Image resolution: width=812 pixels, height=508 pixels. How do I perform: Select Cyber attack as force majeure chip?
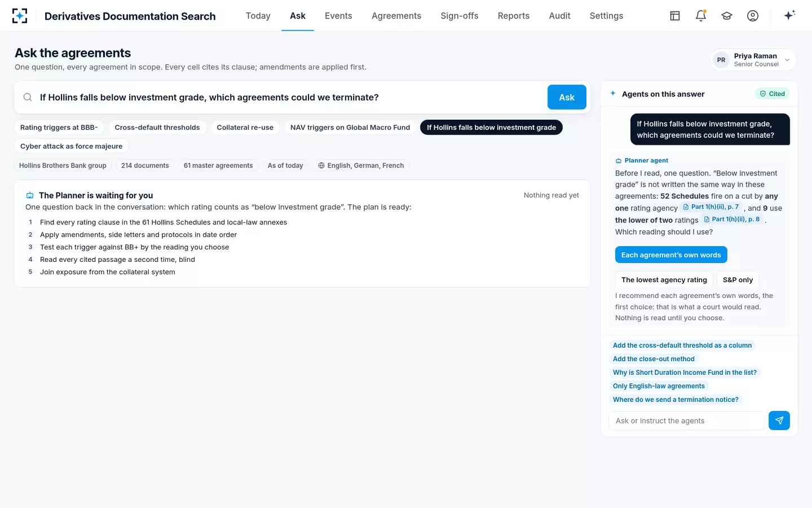click(72, 146)
